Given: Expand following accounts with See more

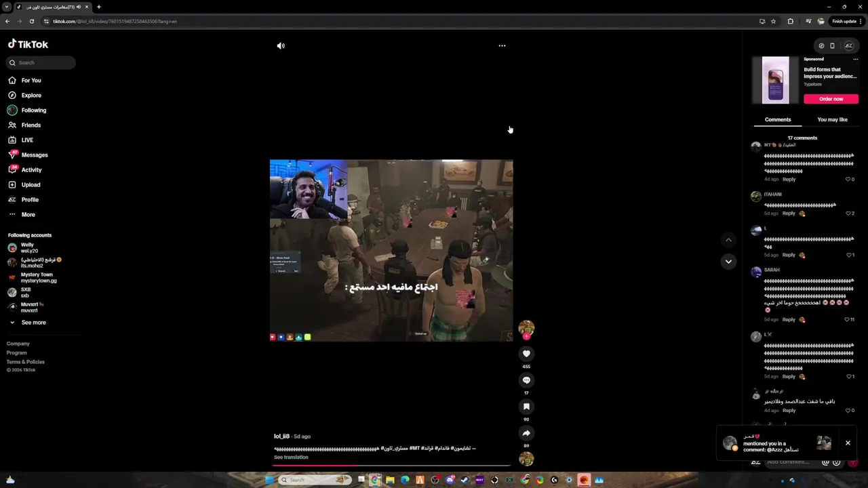Looking at the screenshot, I should (33, 323).
